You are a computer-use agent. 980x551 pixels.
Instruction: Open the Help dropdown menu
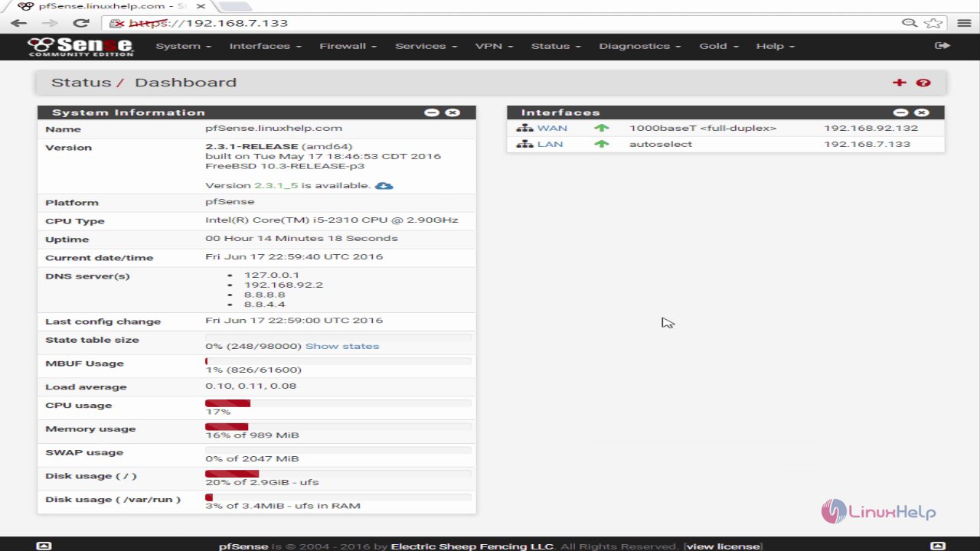pos(775,46)
